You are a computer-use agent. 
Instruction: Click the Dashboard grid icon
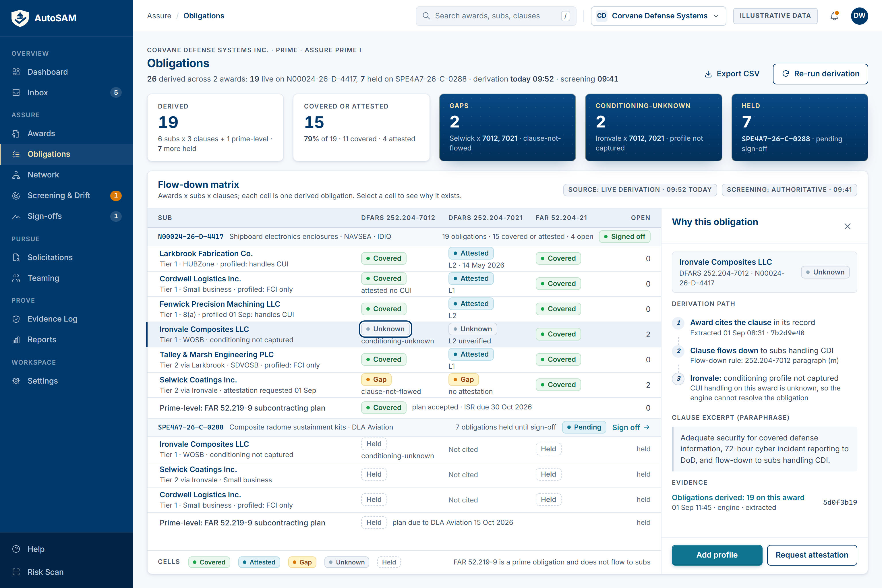pos(16,72)
